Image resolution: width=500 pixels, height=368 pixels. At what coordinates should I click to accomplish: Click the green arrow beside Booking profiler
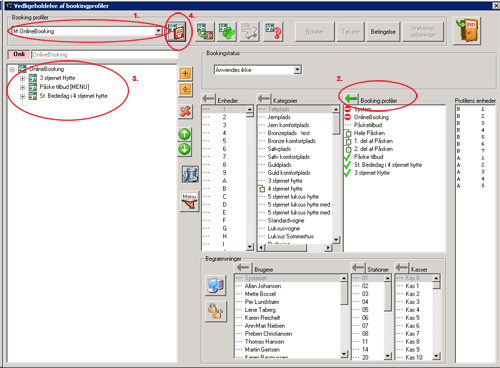pos(351,99)
